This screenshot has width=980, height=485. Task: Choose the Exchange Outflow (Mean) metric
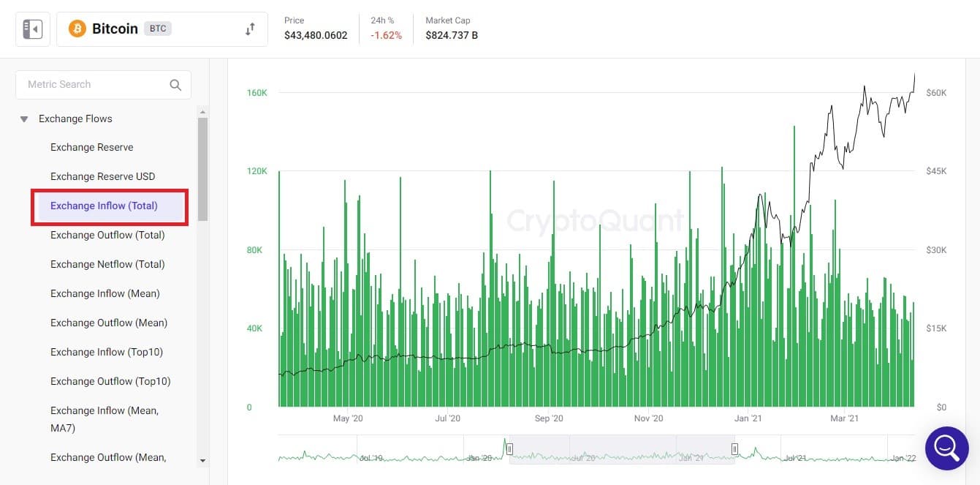pos(109,323)
